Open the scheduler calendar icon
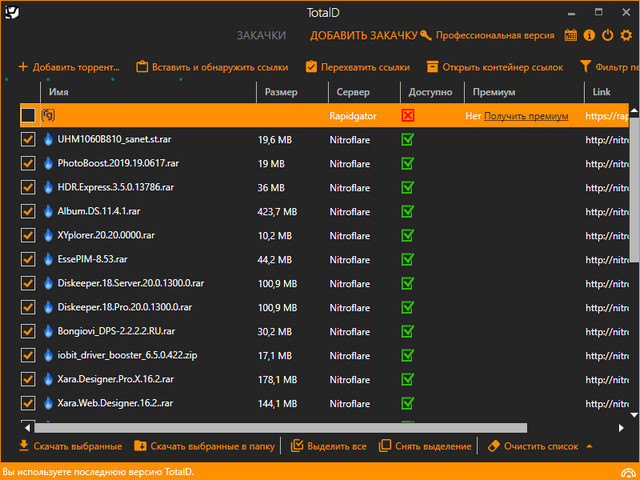Image resolution: width=640 pixels, height=480 pixels. (x=571, y=36)
